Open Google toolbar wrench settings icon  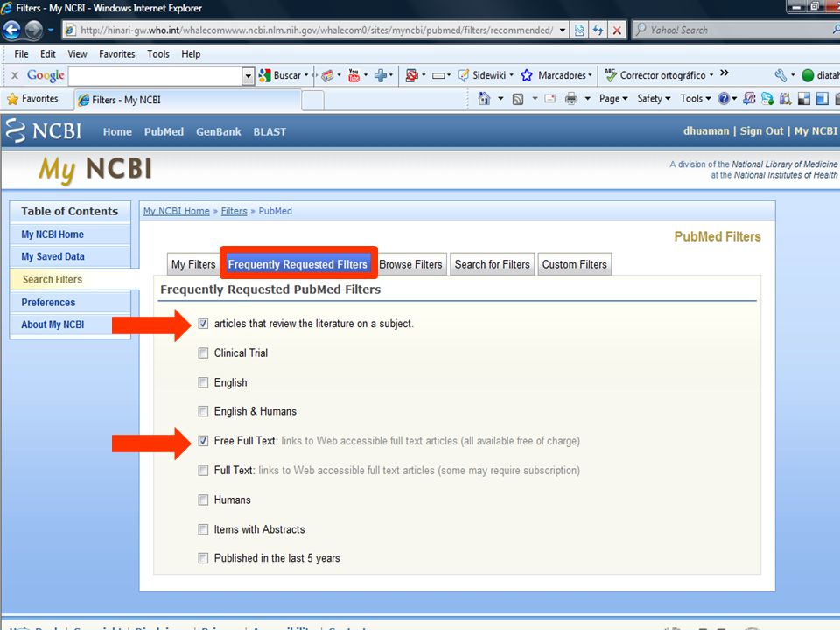(780, 75)
